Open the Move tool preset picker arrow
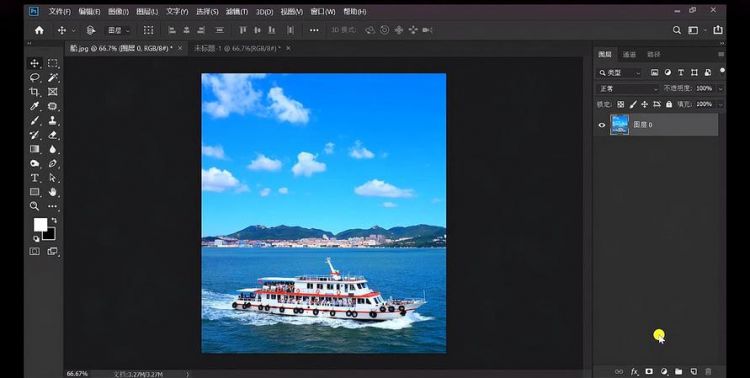Viewport: 750px width, 378px height. click(x=74, y=30)
